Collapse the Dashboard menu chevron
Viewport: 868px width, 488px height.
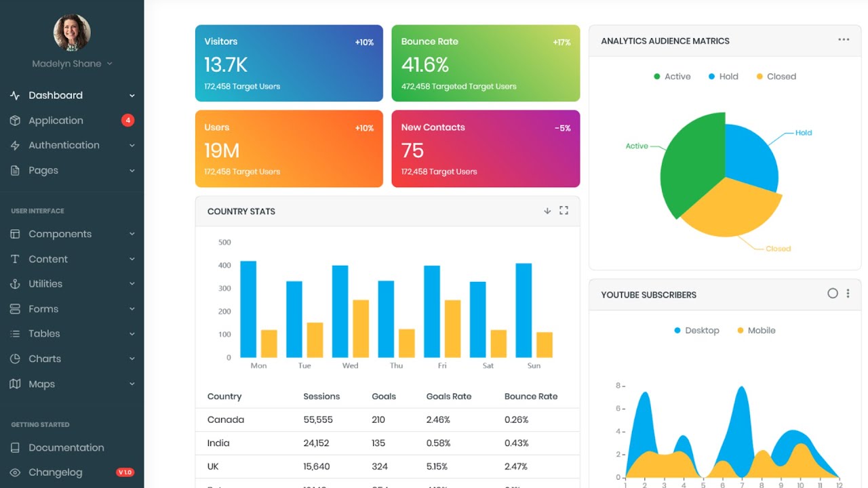point(132,96)
